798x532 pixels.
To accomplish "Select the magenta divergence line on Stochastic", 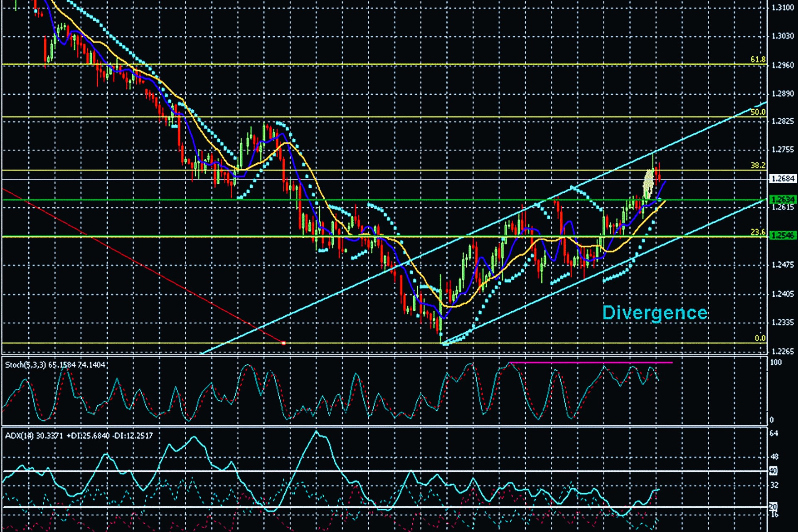I will [591, 362].
